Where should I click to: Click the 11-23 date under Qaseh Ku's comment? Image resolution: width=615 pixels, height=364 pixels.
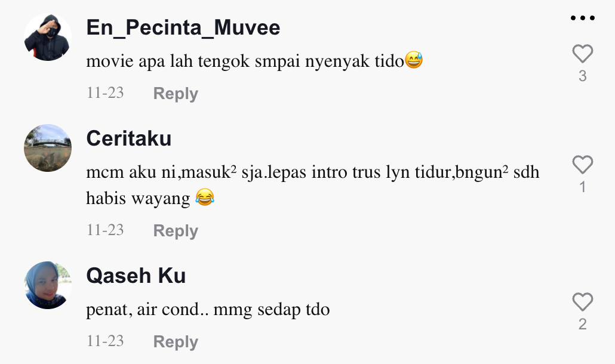pyautogui.click(x=105, y=341)
